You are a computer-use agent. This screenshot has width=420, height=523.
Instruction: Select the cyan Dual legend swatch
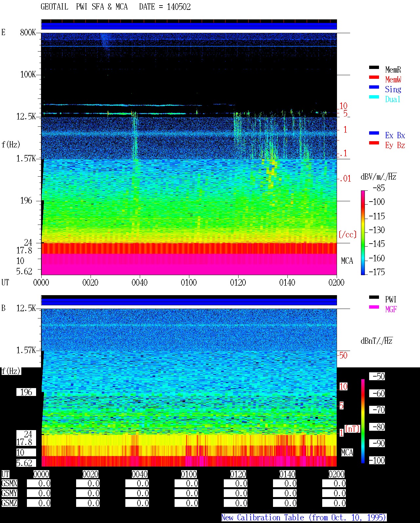374,97
